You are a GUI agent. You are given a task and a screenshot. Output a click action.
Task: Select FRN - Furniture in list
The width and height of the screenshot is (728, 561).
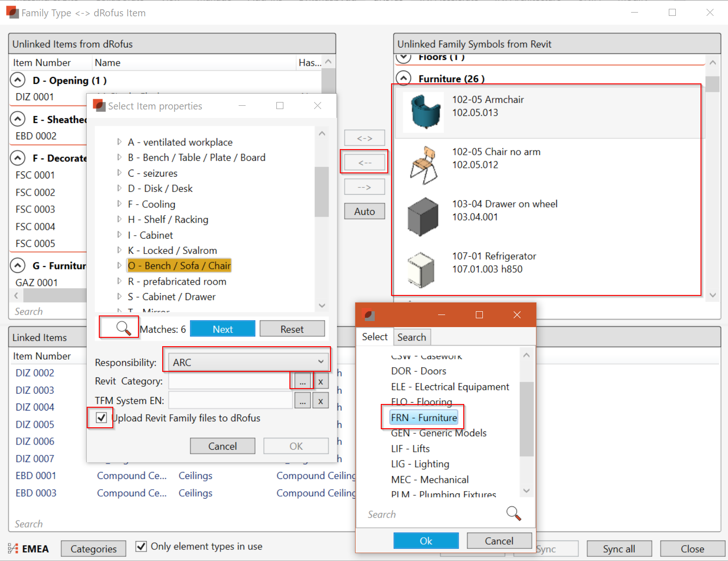click(424, 417)
